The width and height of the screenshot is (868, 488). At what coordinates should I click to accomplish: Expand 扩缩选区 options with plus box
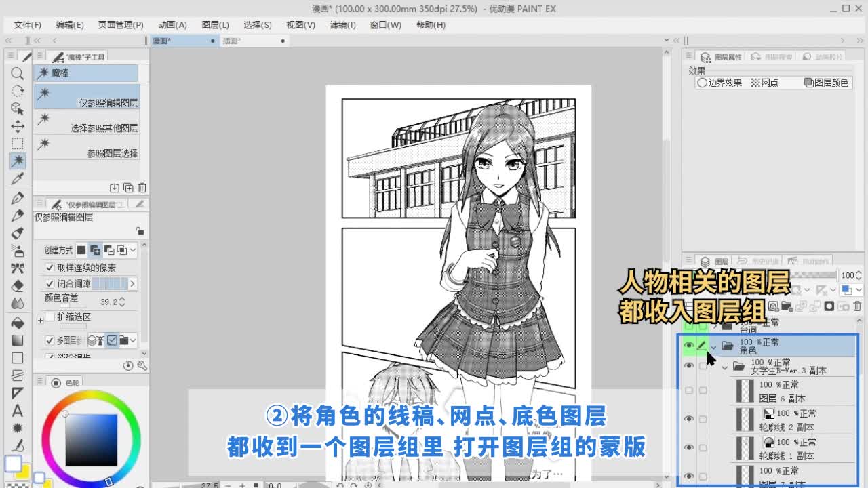click(41, 319)
